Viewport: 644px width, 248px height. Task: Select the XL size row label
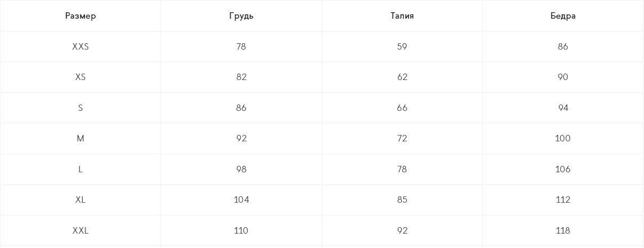click(x=81, y=200)
